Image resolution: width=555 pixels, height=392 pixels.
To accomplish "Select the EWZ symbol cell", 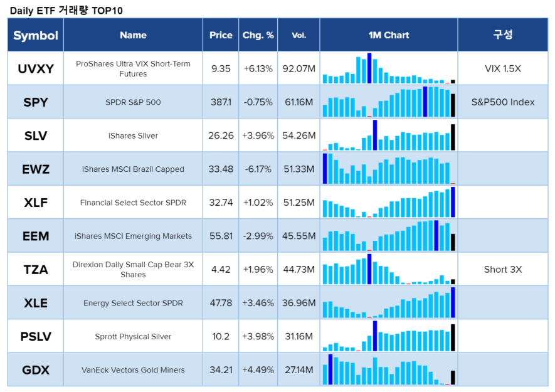I will pos(35,169).
